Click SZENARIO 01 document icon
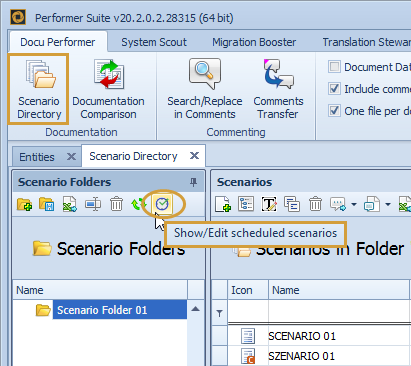This screenshot has height=366, width=411. pos(248,356)
